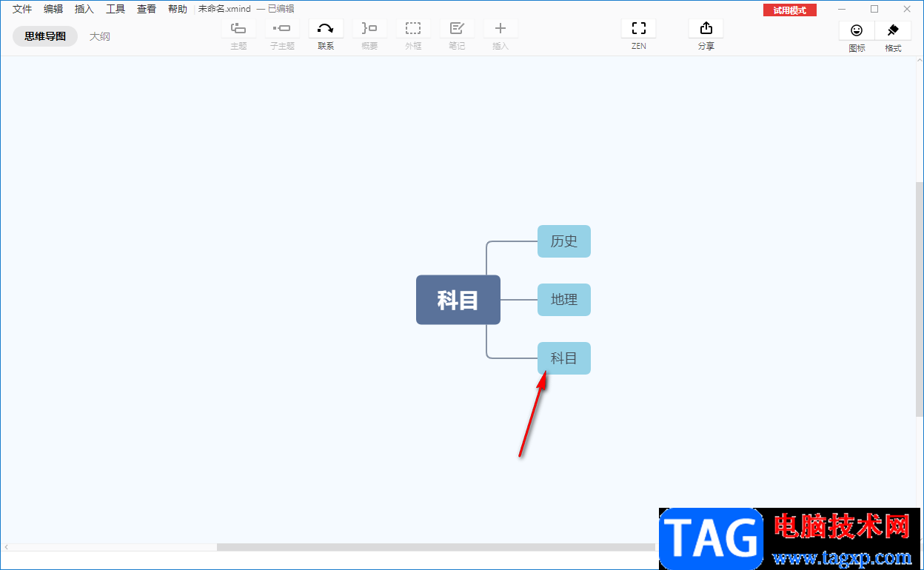This screenshot has height=570, width=924.
Task: Click the Boundary (外框) toolbar icon
Action: pos(413,29)
